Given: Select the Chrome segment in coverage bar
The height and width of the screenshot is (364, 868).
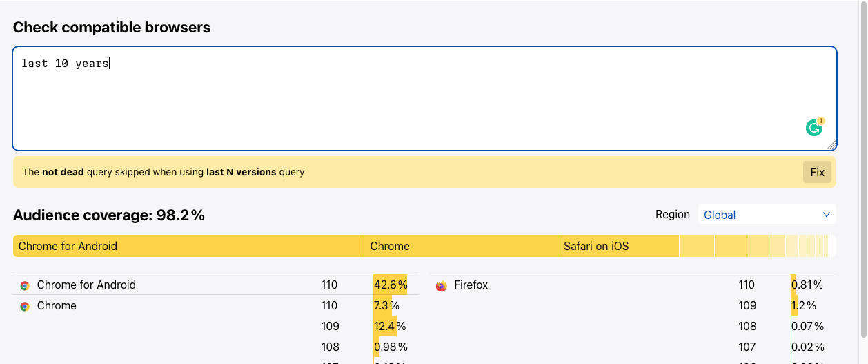Looking at the screenshot, I should pyautogui.click(x=461, y=246).
